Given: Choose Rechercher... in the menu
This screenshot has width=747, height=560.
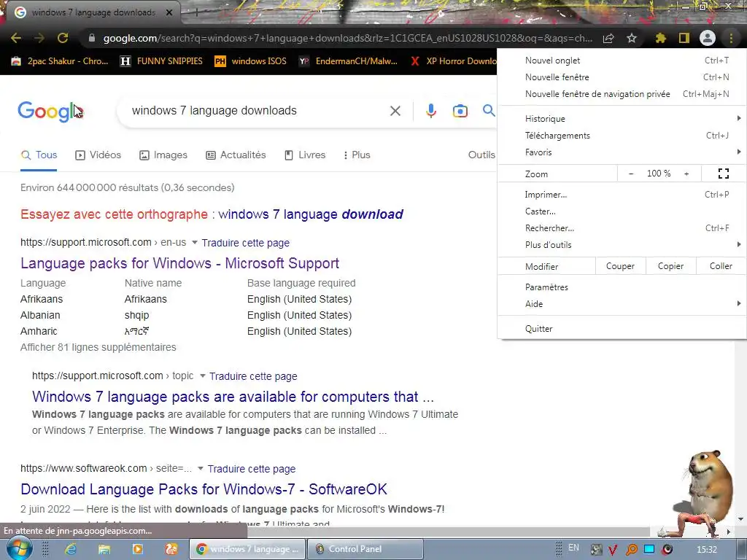Looking at the screenshot, I should click(622, 228).
